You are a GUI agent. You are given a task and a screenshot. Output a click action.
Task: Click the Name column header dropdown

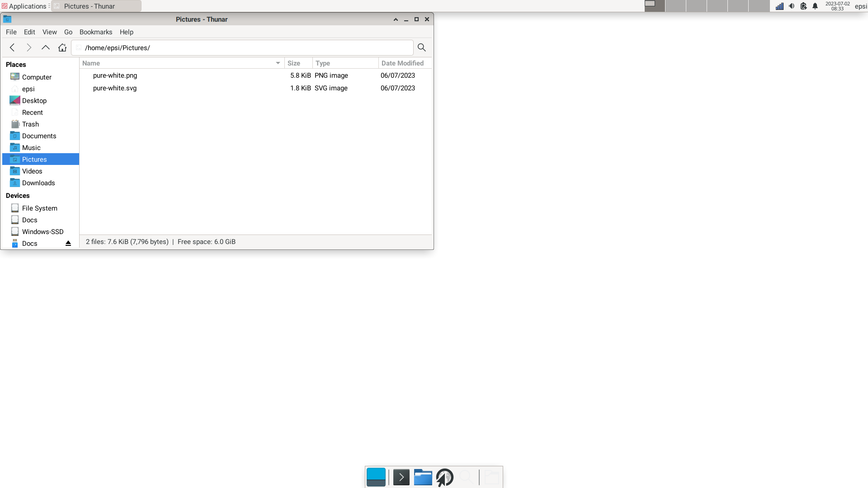[x=278, y=63]
